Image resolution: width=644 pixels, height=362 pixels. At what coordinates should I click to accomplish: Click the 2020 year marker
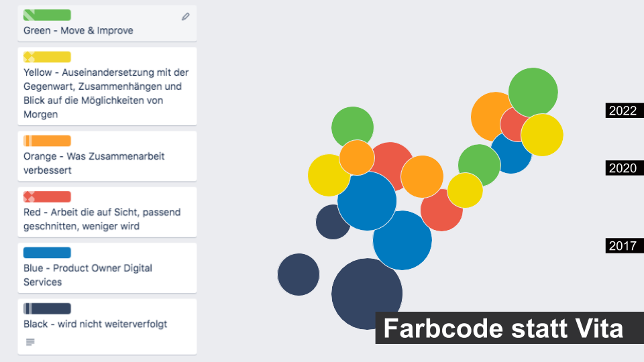click(x=625, y=168)
